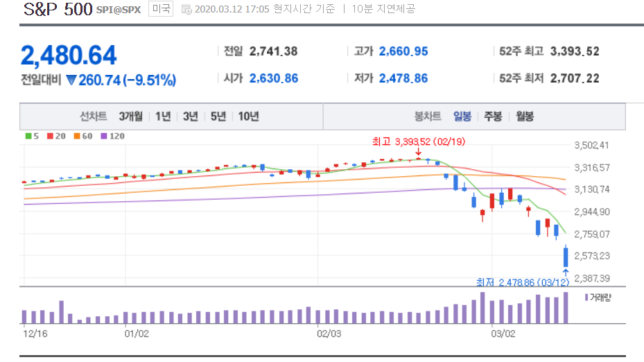
Task: Click low price value 2,478.86
Action: coord(403,78)
